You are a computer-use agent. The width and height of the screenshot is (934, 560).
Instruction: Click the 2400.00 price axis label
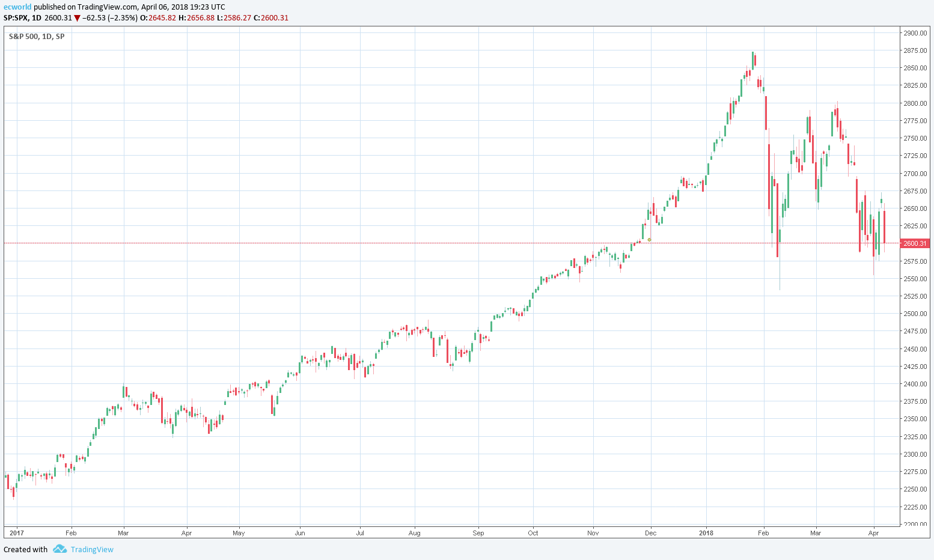pos(915,384)
